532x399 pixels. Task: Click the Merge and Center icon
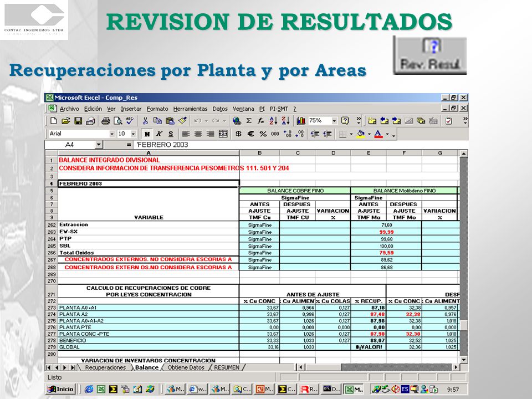223,134
